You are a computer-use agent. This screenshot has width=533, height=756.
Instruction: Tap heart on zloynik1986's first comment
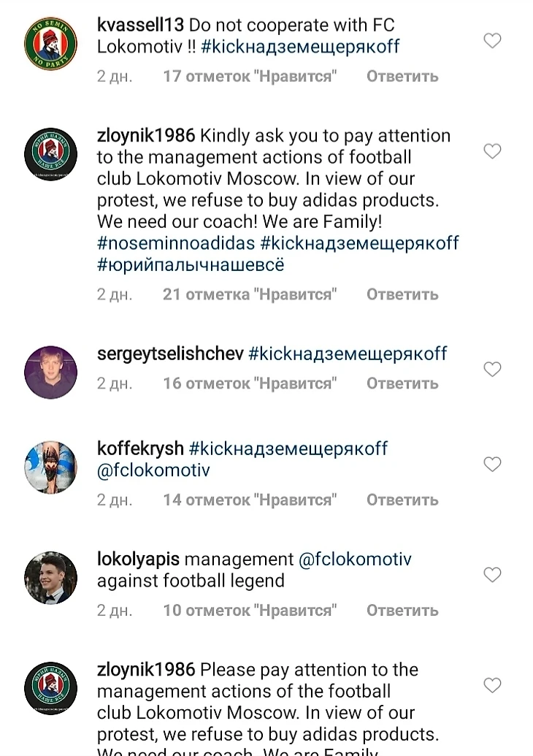pos(492,151)
